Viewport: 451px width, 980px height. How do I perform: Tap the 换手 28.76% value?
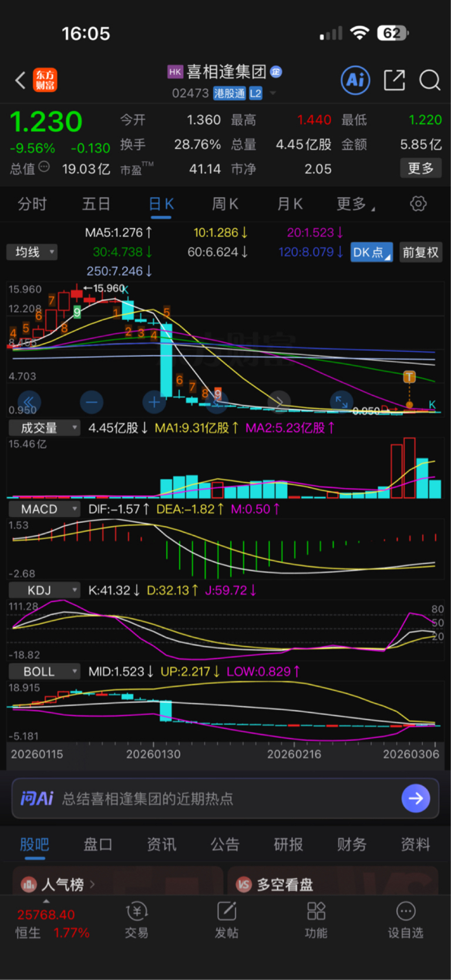[170, 144]
